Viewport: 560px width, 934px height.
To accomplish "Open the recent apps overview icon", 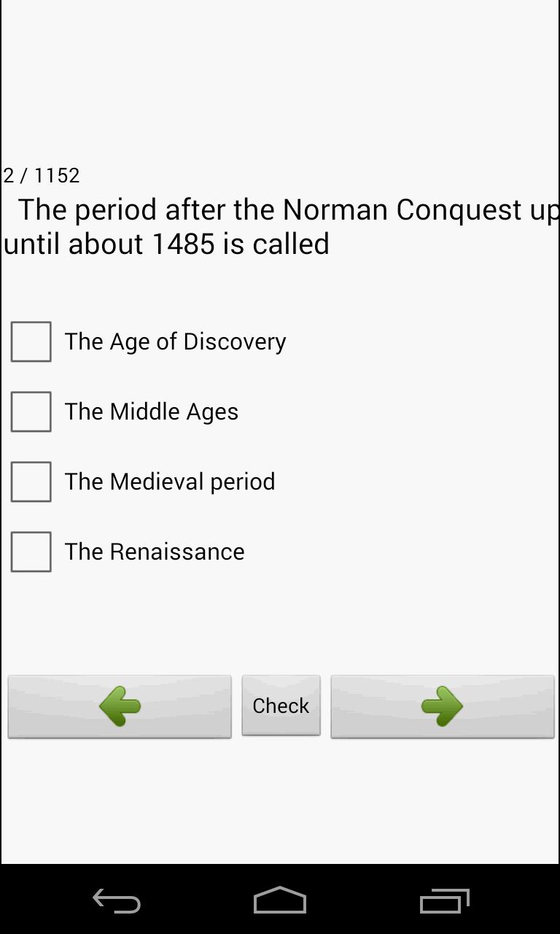I will pyautogui.click(x=444, y=900).
